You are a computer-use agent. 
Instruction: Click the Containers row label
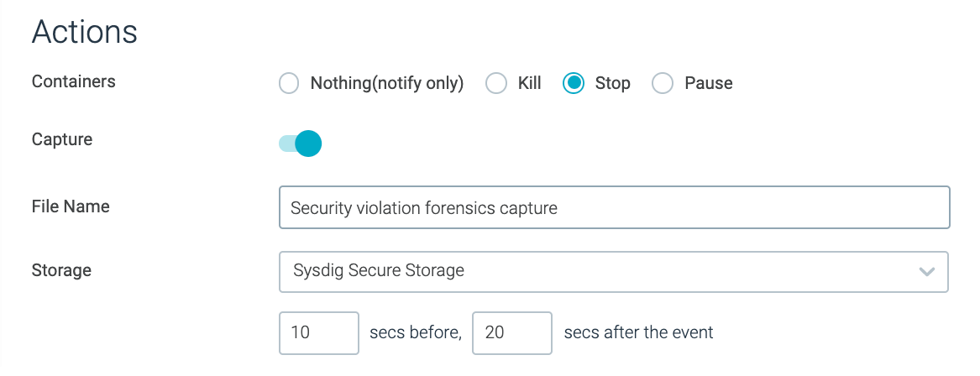point(74,81)
